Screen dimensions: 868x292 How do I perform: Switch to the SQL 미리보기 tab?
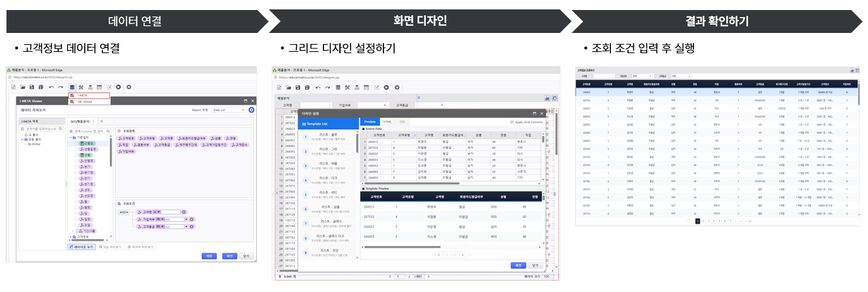(x=110, y=247)
